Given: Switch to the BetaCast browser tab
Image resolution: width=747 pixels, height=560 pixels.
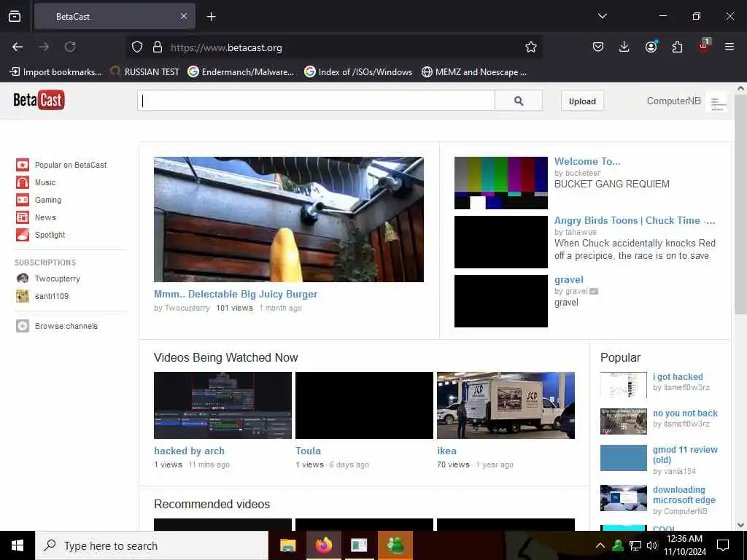Looking at the screenshot, I should (x=115, y=16).
